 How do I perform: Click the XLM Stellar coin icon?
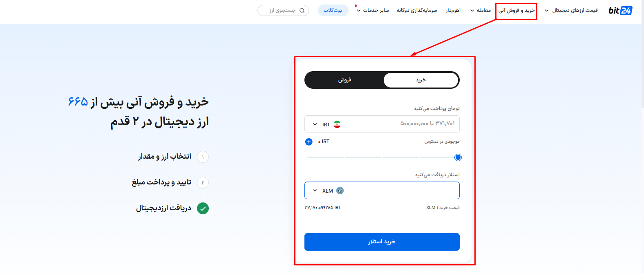pos(340,191)
